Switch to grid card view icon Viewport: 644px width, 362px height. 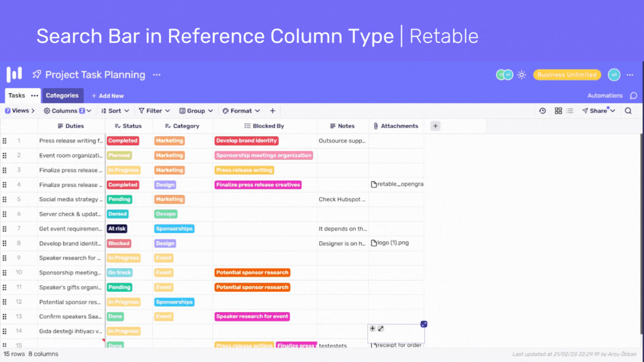558,111
